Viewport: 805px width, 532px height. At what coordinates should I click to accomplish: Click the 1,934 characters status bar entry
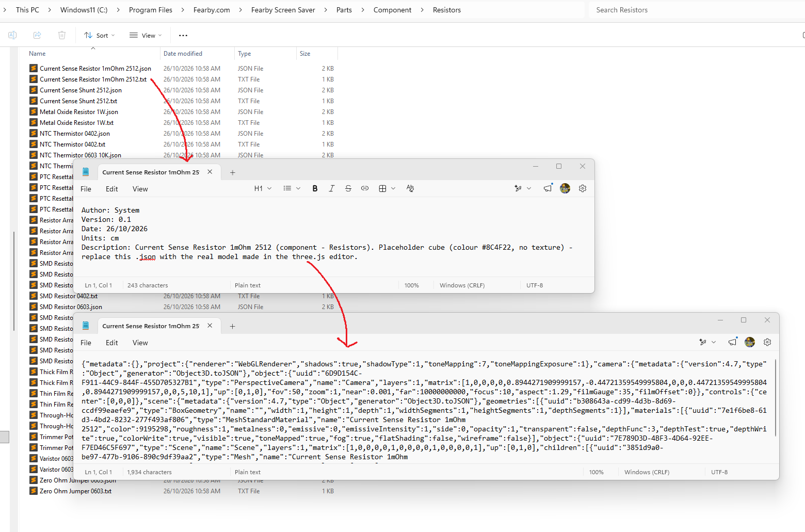tap(150, 472)
